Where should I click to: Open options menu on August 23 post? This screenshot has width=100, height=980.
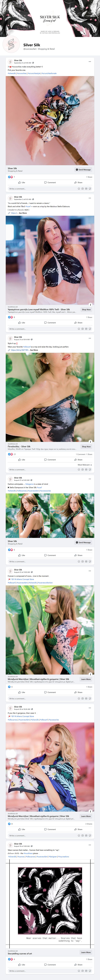click(90, 571)
